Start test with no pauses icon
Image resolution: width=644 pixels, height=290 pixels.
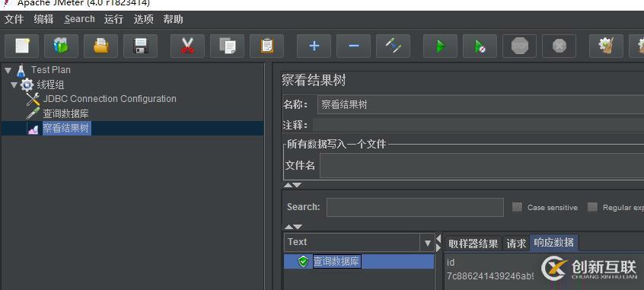point(480,46)
